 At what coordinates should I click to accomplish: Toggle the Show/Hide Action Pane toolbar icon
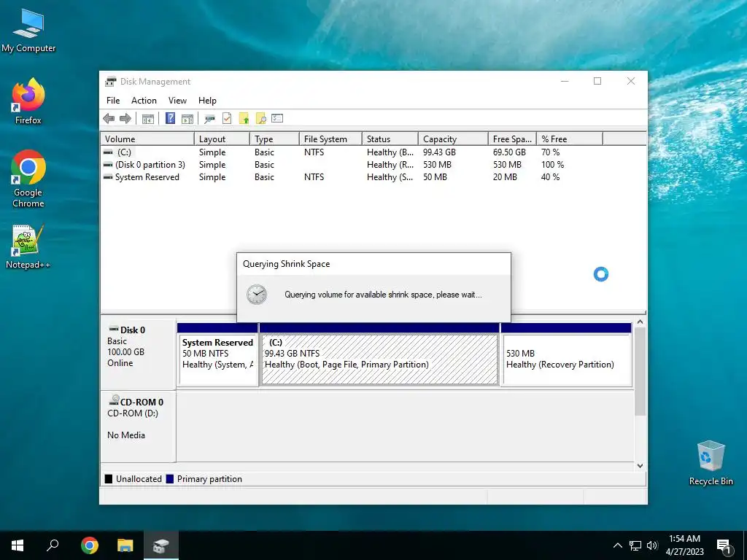pyautogui.click(x=187, y=119)
